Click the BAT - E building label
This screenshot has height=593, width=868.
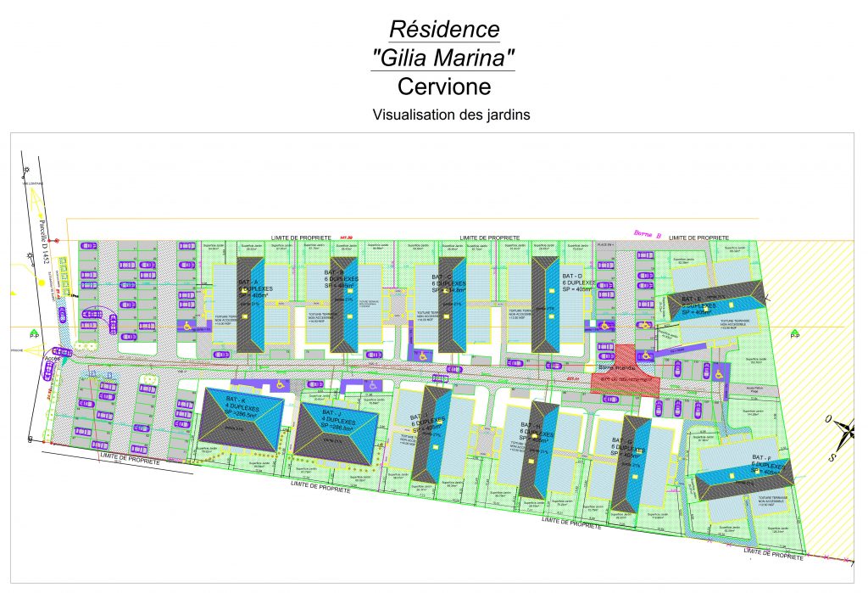click(x=687, y=305)
